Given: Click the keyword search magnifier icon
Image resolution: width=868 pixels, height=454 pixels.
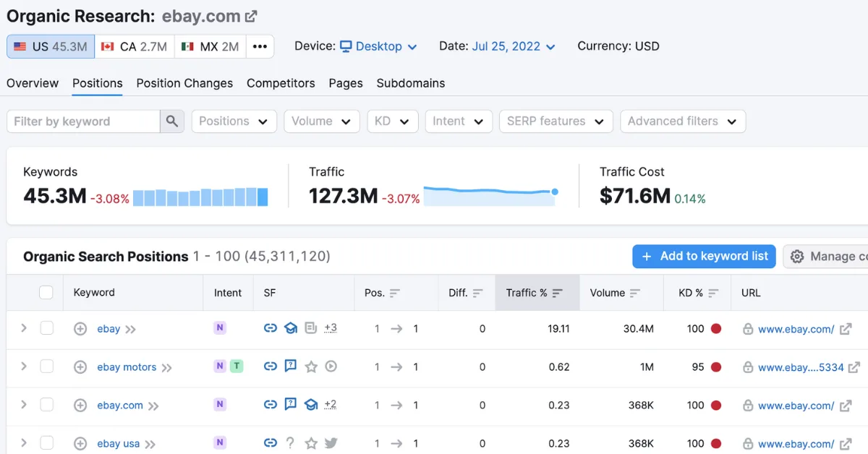Looking at the screenshot, I should (172, 121).
